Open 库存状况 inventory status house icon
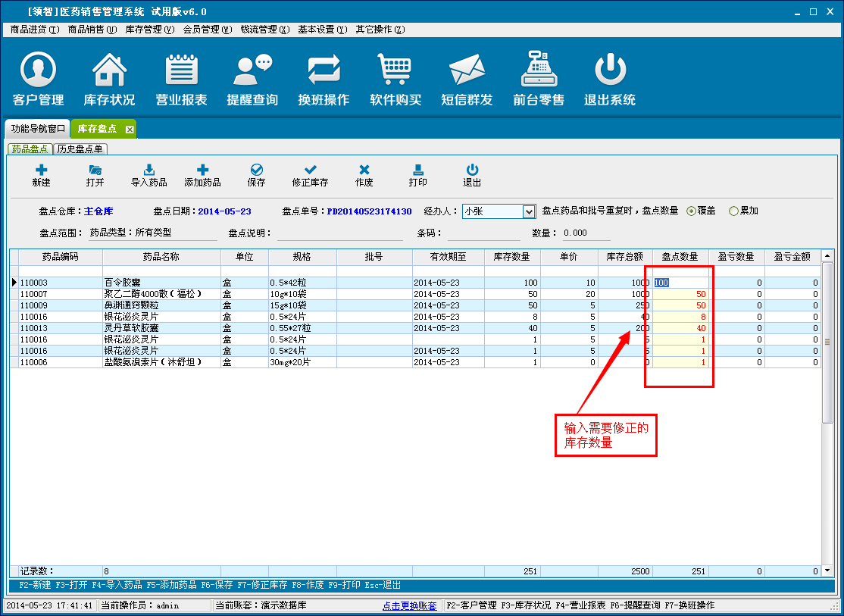844x616 pixels. [x=109, y=70]
